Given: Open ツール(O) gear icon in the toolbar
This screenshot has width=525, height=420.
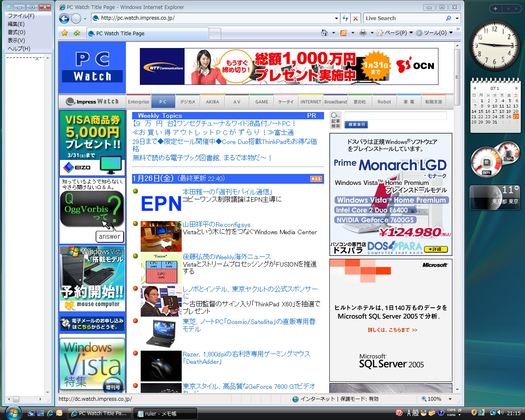Looking at the screenshot, I should point(419,32).
